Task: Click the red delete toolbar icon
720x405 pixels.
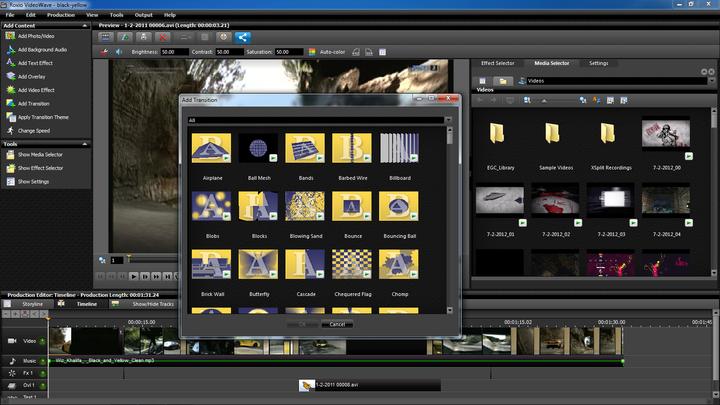Action: (x=163, y=37)
